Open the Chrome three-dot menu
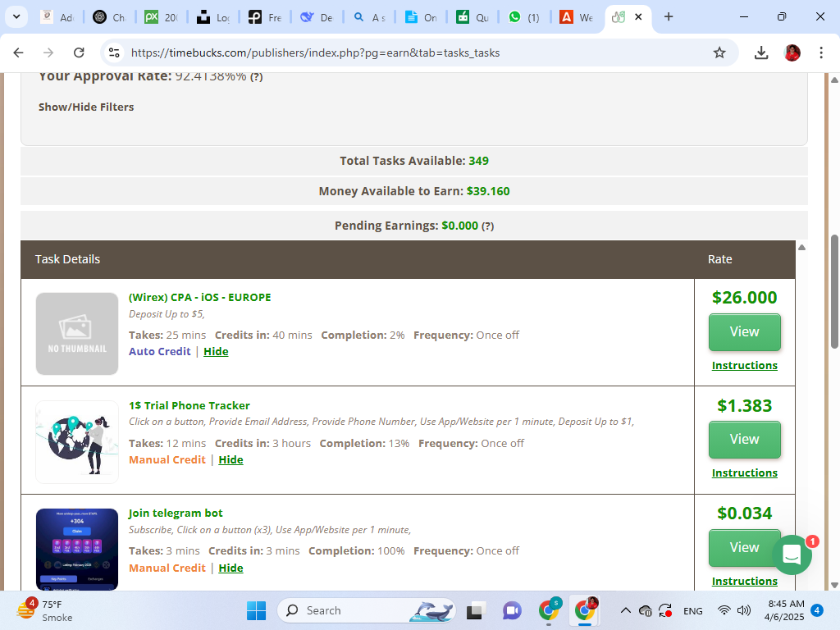This screenshot has width=840, height=630. pyautogui.click(x=821, y=52)
